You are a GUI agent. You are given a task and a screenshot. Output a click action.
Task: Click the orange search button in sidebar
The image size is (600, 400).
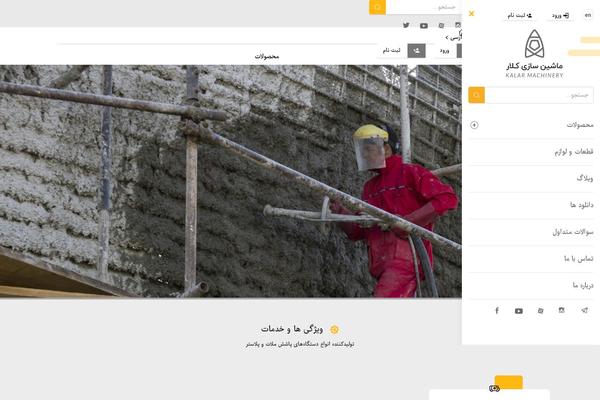[x=477, y=95]
